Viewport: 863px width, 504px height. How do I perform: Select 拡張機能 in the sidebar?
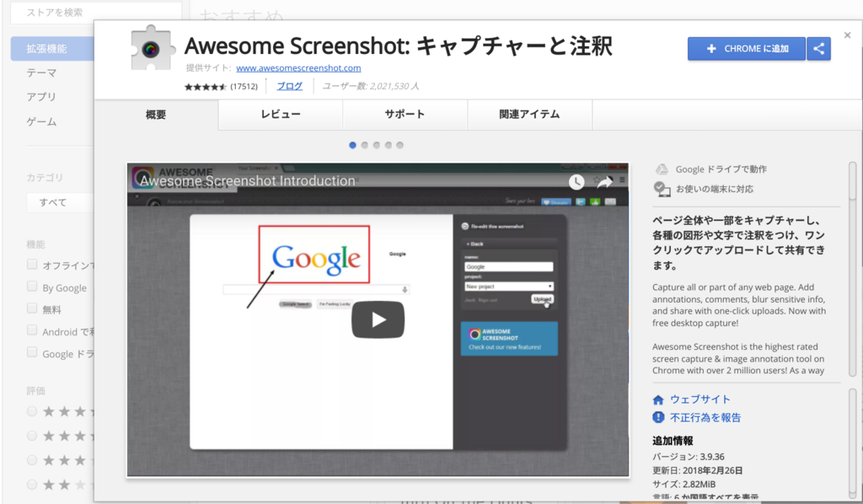pos(53,48)
